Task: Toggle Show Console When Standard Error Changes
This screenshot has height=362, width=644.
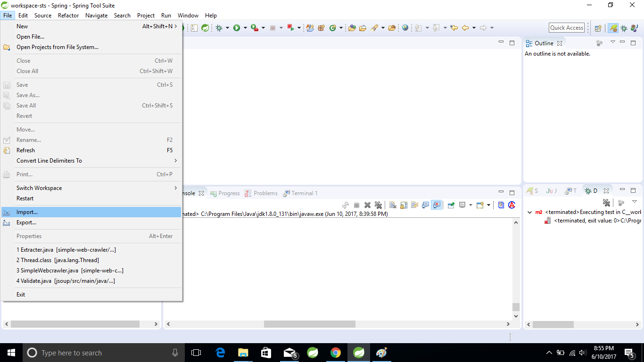Action: 437,205
